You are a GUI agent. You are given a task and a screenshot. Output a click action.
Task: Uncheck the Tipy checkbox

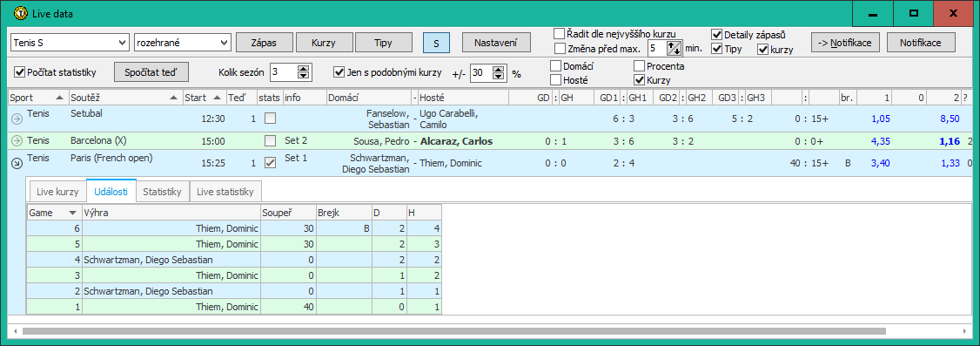click(x=716, y=50)
